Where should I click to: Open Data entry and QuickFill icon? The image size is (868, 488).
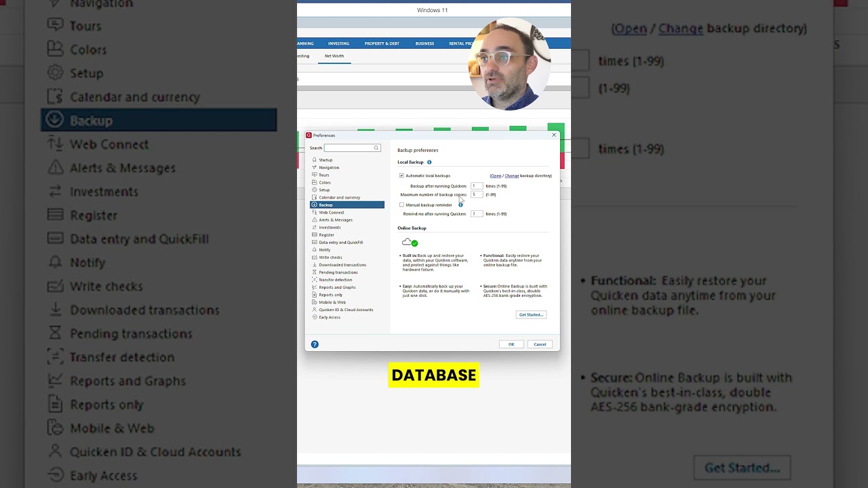(x=314, y=242)
